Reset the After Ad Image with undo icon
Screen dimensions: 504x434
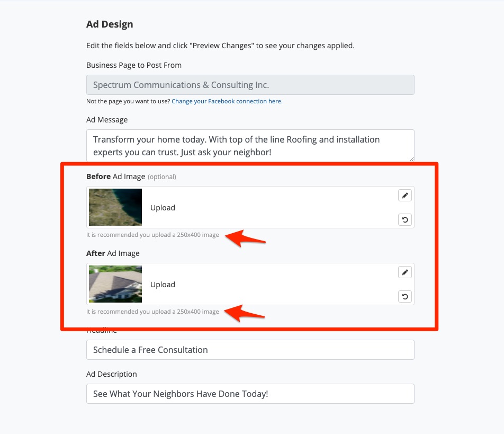(405, 297)
